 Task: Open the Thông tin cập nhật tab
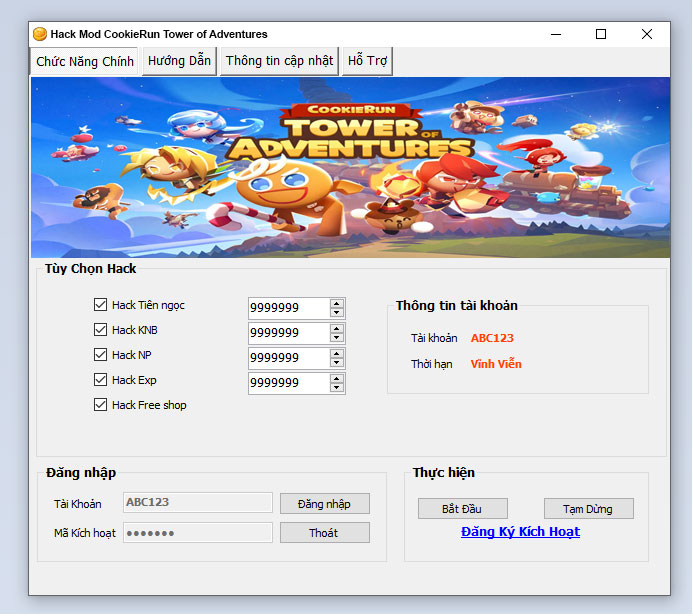279,61
